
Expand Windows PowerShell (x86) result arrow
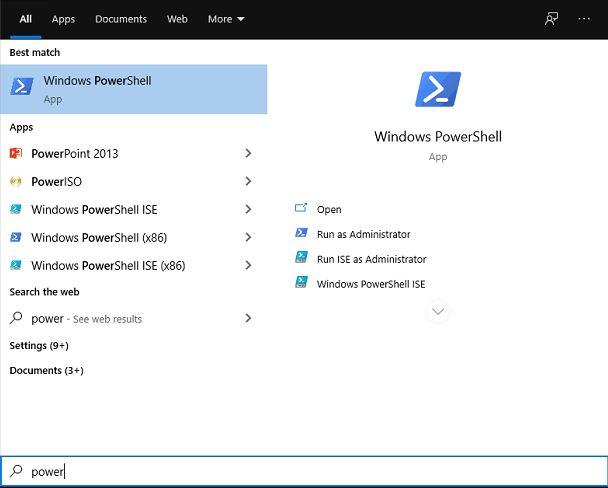pyautogui.click(x=248, y=237)
